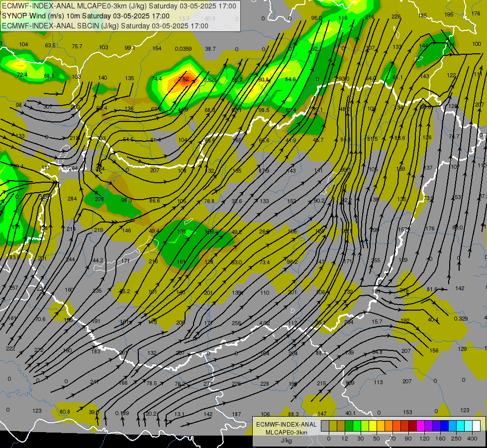Click the map value 81.6
487x448 pixels.
432,289
